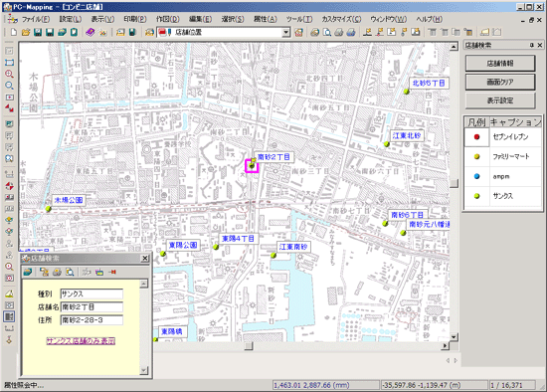Open a file with the folder icon

coord(26,33)
